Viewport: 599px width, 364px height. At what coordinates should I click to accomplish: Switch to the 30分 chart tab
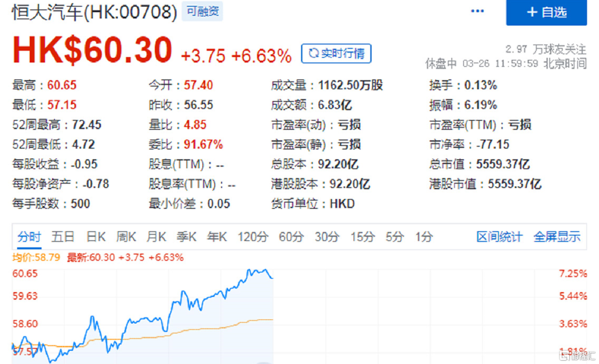(x=327, y=236)
